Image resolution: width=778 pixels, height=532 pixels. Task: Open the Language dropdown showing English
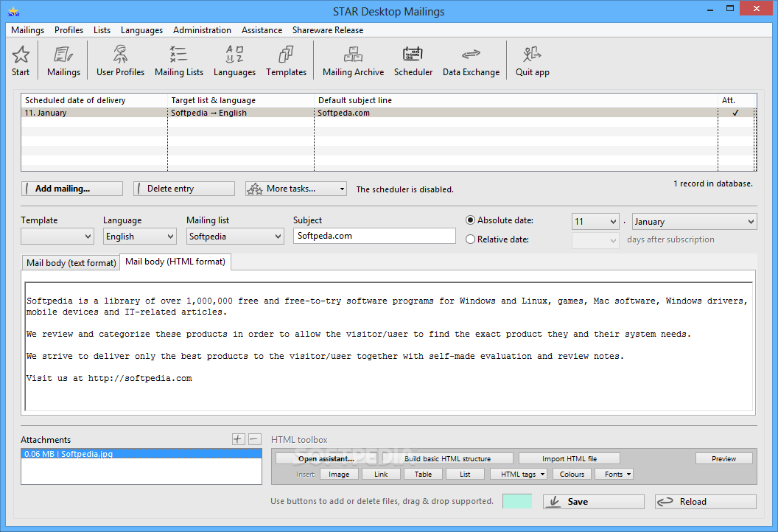pyautogui.click(x=139, y=237)
